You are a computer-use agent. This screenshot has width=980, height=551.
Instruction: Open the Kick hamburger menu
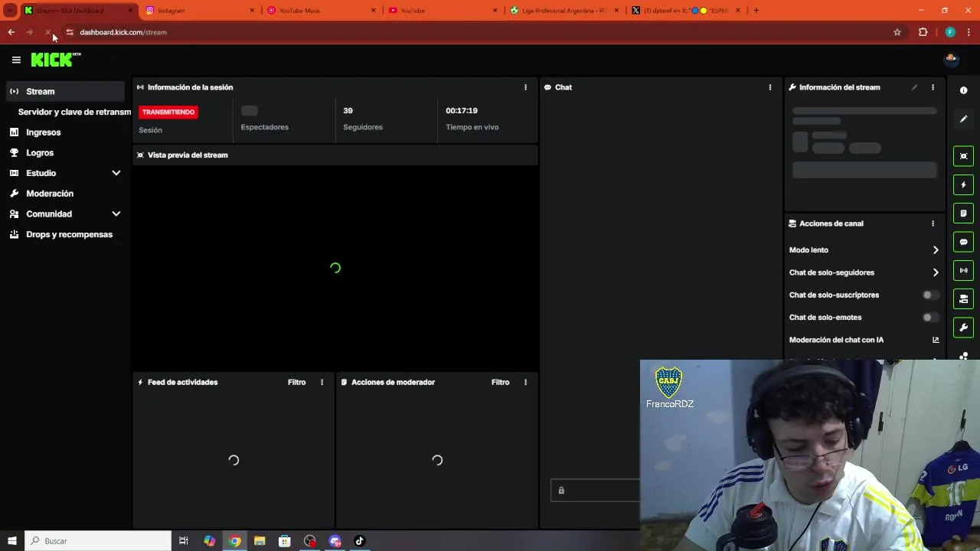[x=16, y=60]
